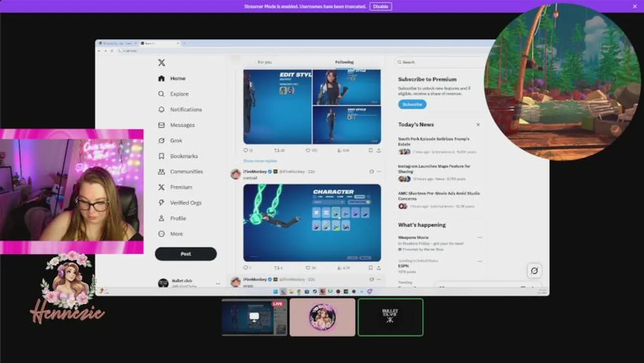Screen dimensions: 644x363
Task: Repost the contrail post
Action: [x=278, y=268]
